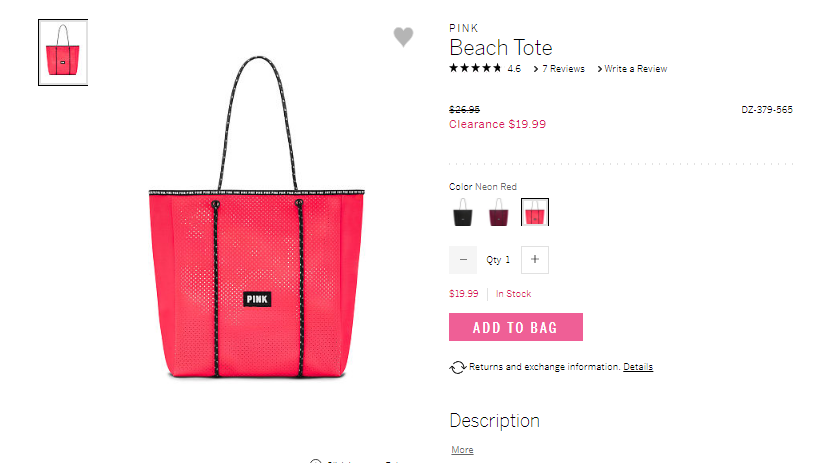Open Write a Review link
822x463 pixels.
(635, 69)
